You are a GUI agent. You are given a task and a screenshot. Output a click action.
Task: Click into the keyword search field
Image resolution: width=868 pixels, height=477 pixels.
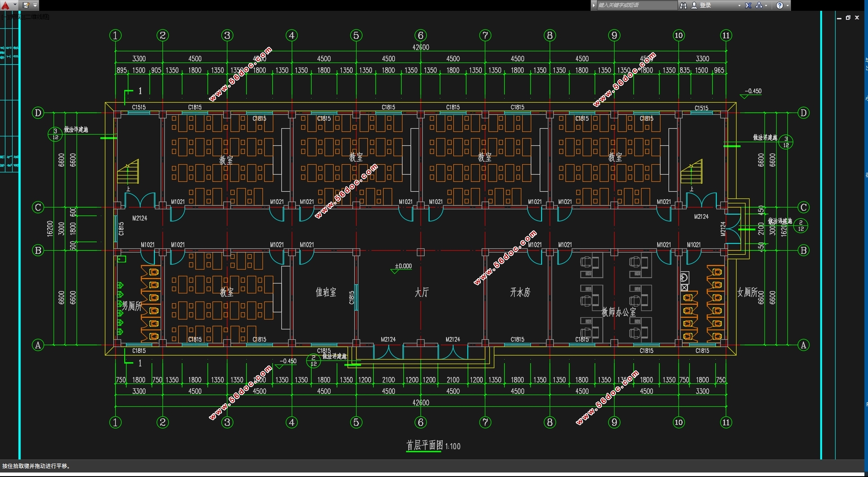tap(637, 5)
